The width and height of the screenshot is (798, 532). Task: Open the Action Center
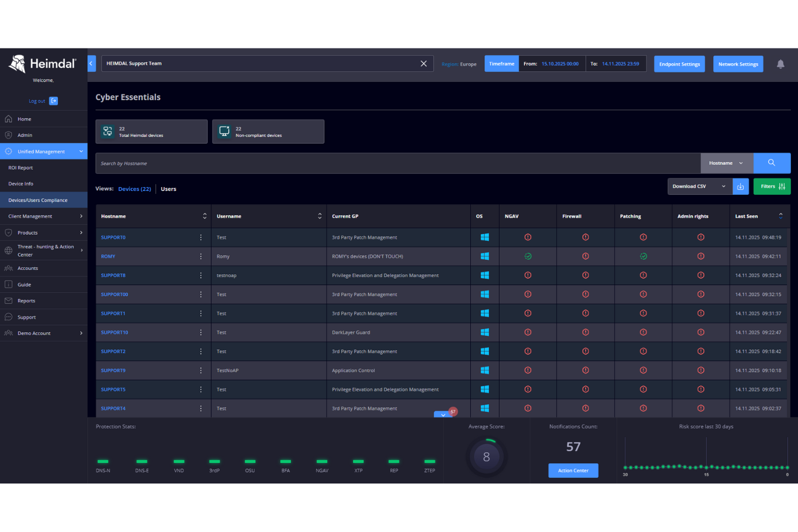coord(573,470)
